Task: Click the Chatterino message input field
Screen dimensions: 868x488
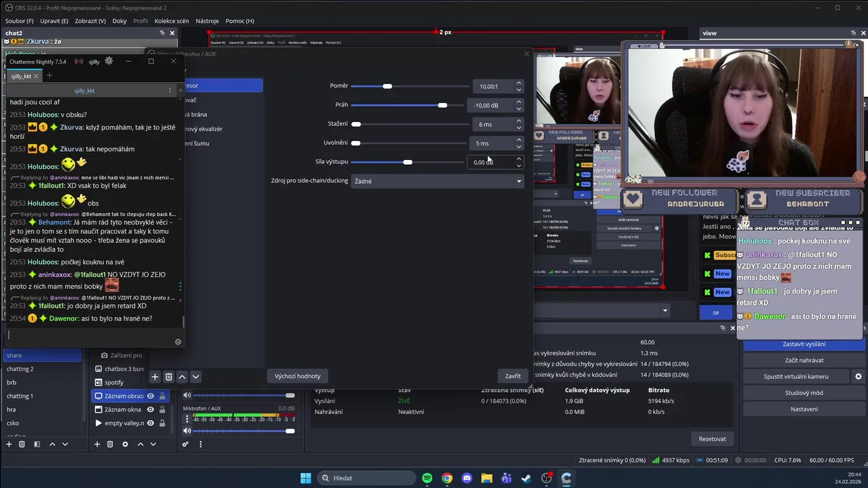Action: pos(90,335)
